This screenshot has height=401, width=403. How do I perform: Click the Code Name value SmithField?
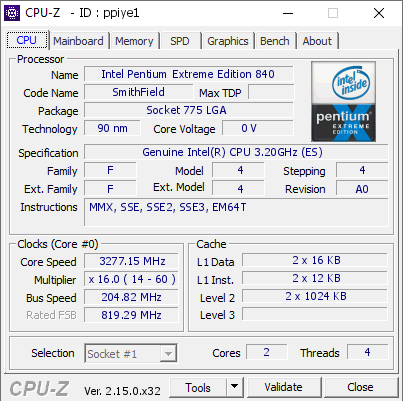coord(138,92)
